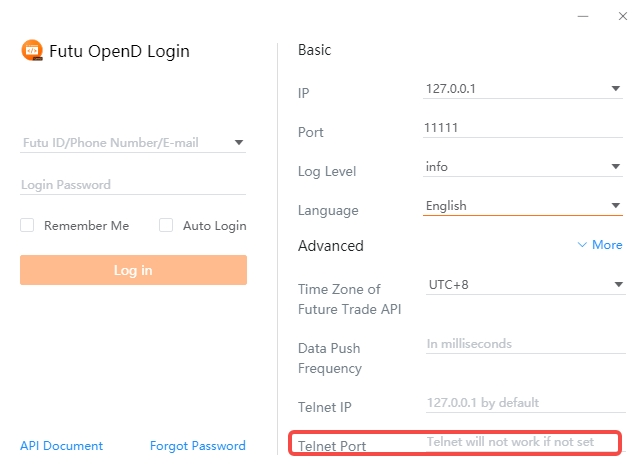Change the Language dropdown from English
Image resolution: width=641 pixels, height=472 pixels.
coord(616,206)
